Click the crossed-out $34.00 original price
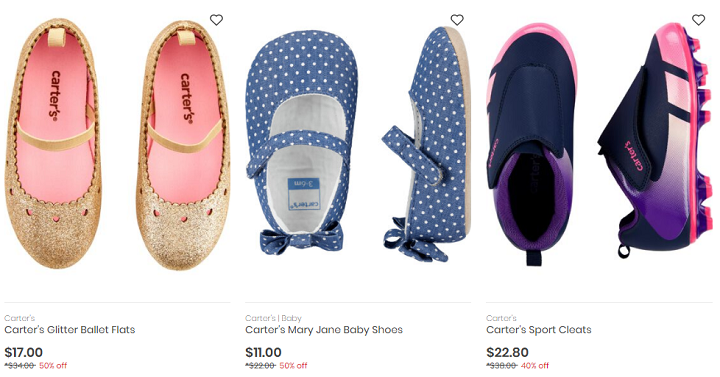The width and height of the screenshot is (720, 377). coord(20,366)
